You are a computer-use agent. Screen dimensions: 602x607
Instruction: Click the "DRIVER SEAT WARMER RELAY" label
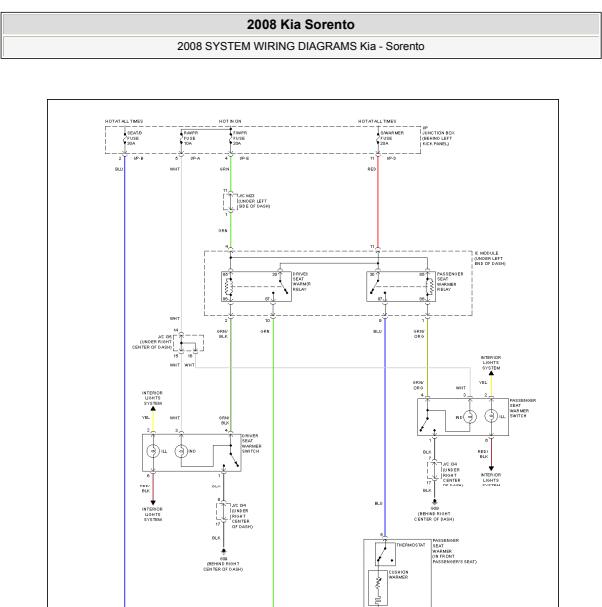(301, 281)
